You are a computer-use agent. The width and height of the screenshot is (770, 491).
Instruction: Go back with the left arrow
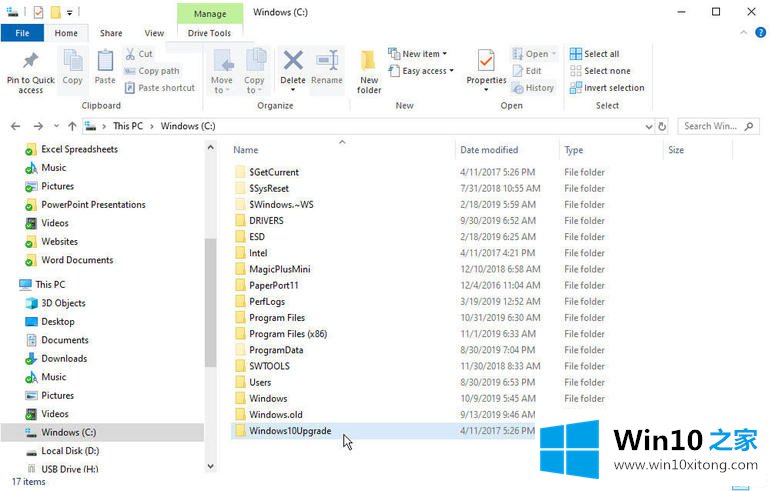point(16,126)
